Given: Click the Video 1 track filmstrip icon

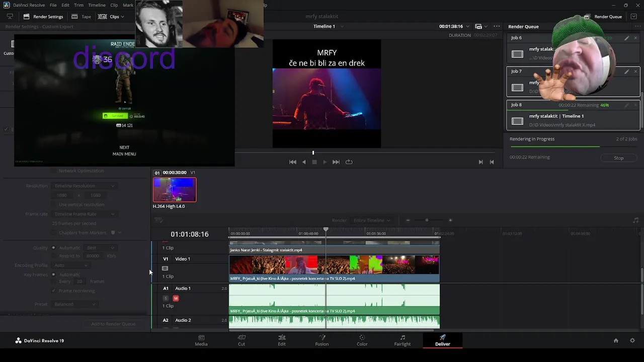Looking at the screenshot, I should click(165, 268).
